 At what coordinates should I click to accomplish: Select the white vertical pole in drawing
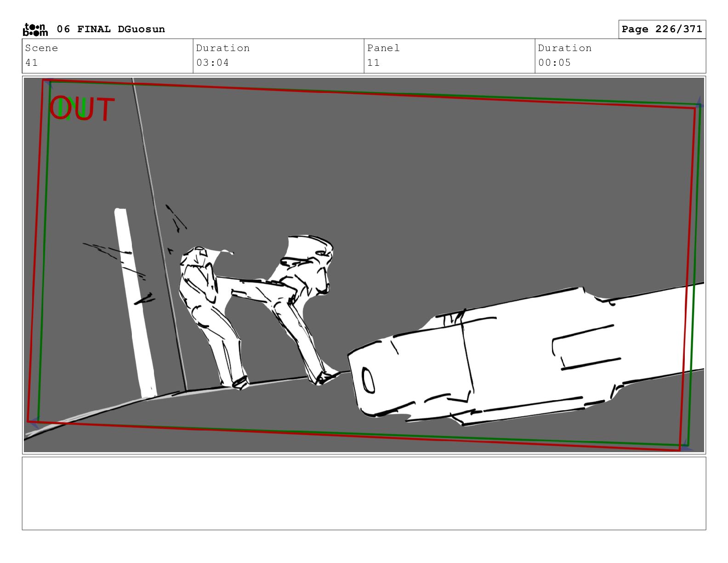135,304
